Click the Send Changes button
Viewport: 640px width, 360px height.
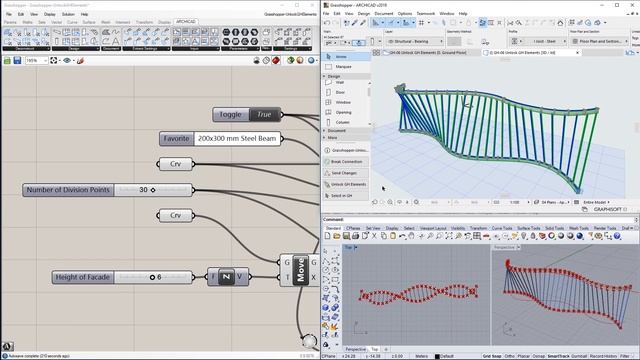coord(346,173)
